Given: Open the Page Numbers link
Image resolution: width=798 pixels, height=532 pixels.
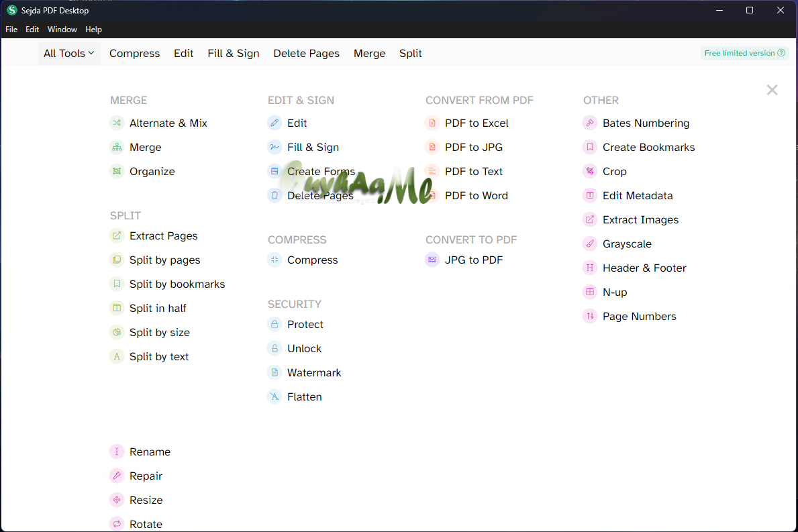Looking at the screenshot, I should (639, 316).
